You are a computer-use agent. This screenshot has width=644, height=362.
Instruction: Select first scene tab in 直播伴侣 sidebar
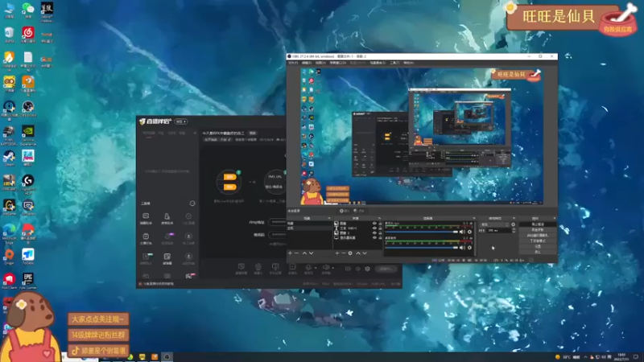149,133
